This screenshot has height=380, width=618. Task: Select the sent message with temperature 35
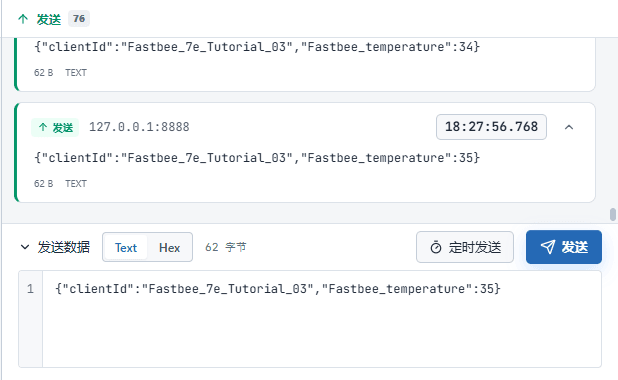[305, 153]
